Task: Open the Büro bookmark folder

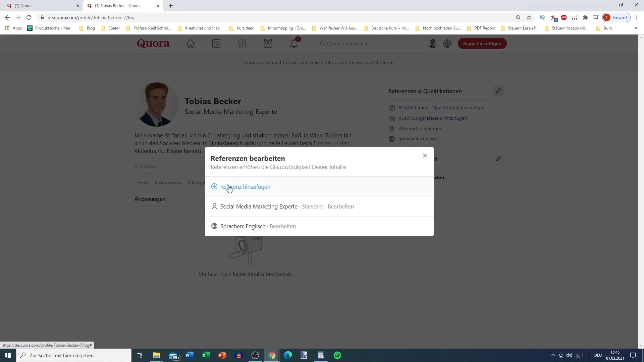Action: pyautogui.click(x=604, y=28)
